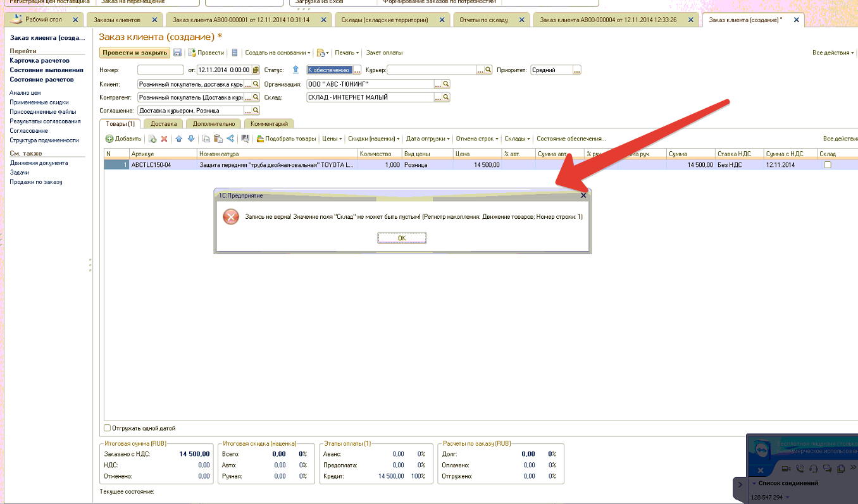Click the TeamViewer headset icon
Screen dimensions: 858x504
click(814, 469)
